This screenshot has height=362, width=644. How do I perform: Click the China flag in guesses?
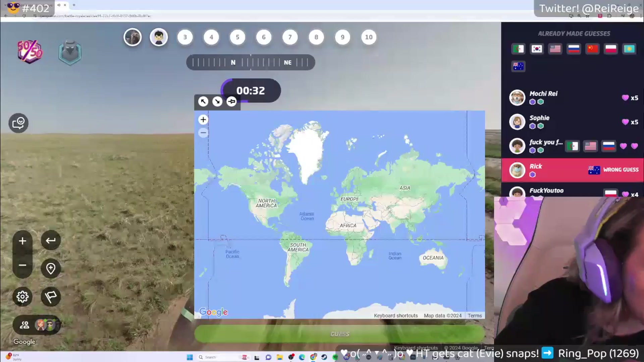click(x=592, y=49)
